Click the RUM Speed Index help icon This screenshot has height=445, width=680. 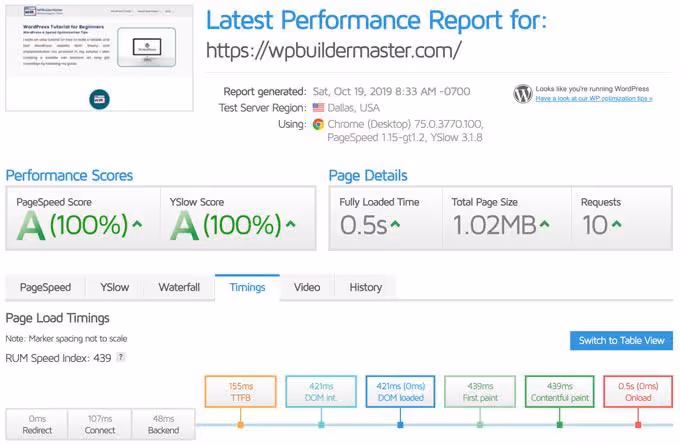[121, 357]
